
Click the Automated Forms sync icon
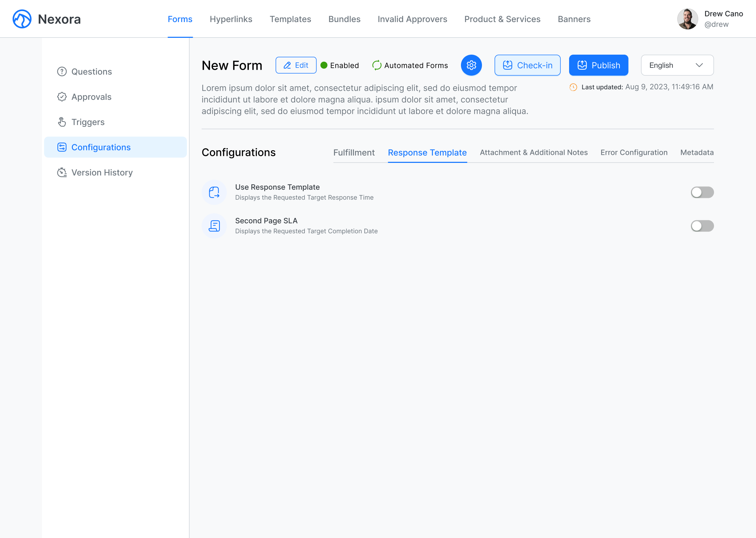pos(376,65)
